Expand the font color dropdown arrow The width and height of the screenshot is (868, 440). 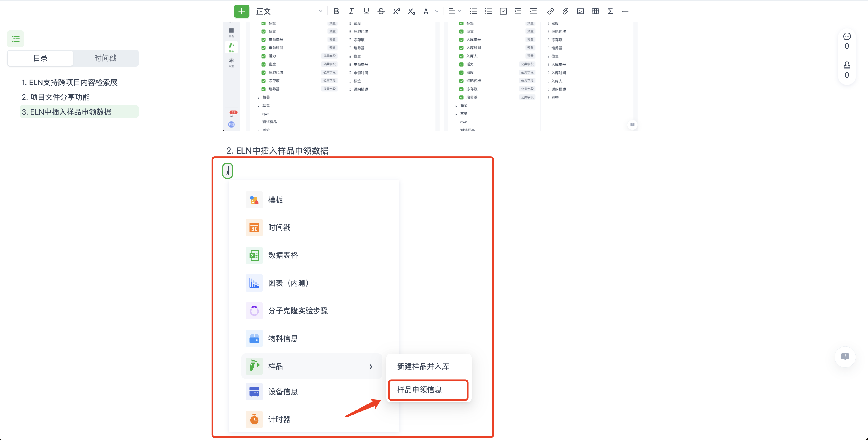437,11
